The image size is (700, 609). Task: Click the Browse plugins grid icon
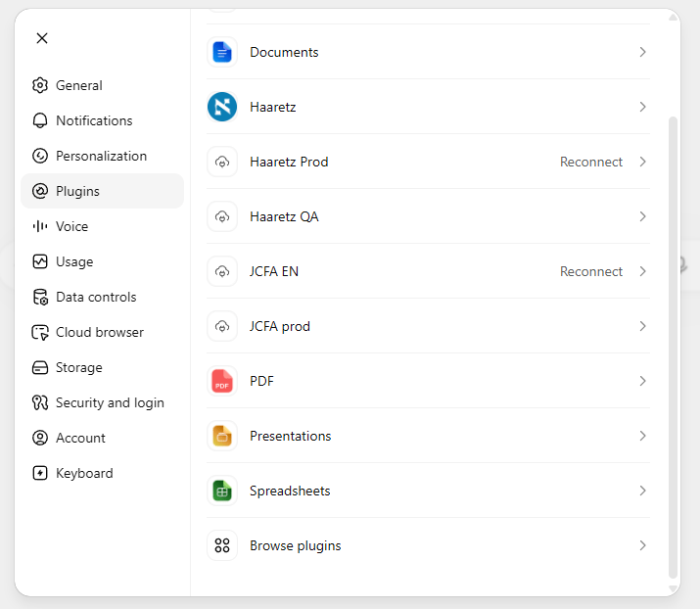click(x=222, y=545)
